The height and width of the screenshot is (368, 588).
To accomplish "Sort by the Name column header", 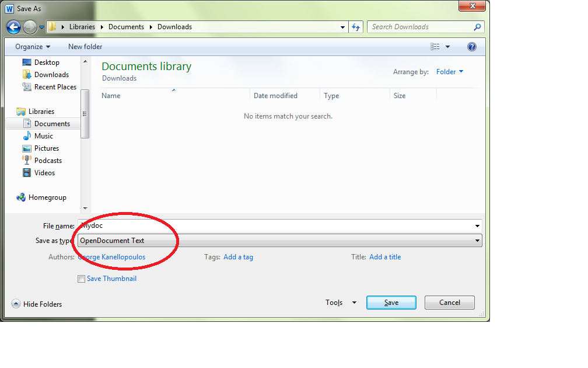I will coord(111,96).
